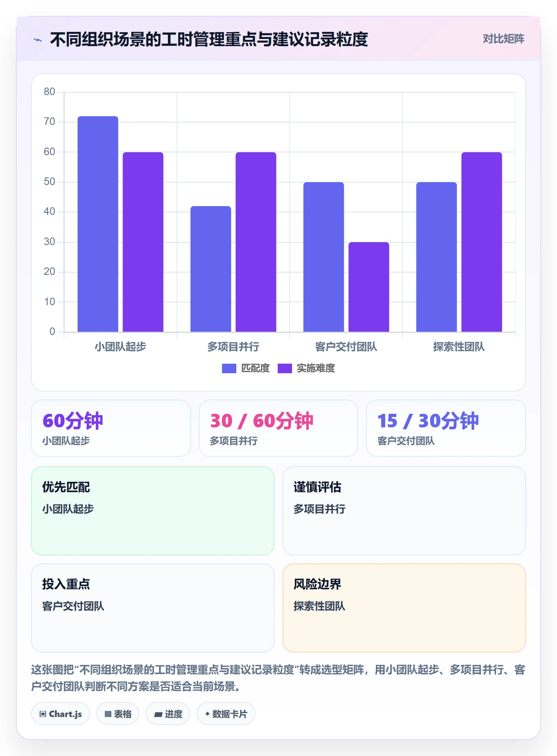
Task: Click the icon in the 进度 tag
Action: (158, 714)
